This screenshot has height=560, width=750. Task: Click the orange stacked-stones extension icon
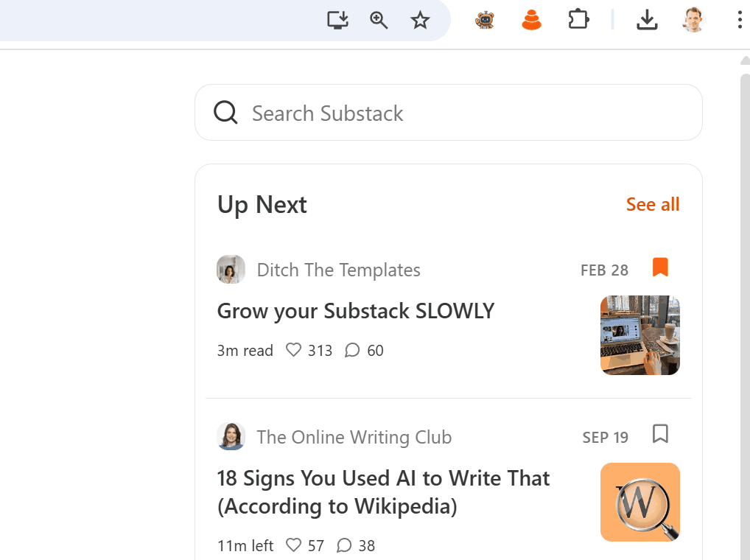(x=532, y=20)
